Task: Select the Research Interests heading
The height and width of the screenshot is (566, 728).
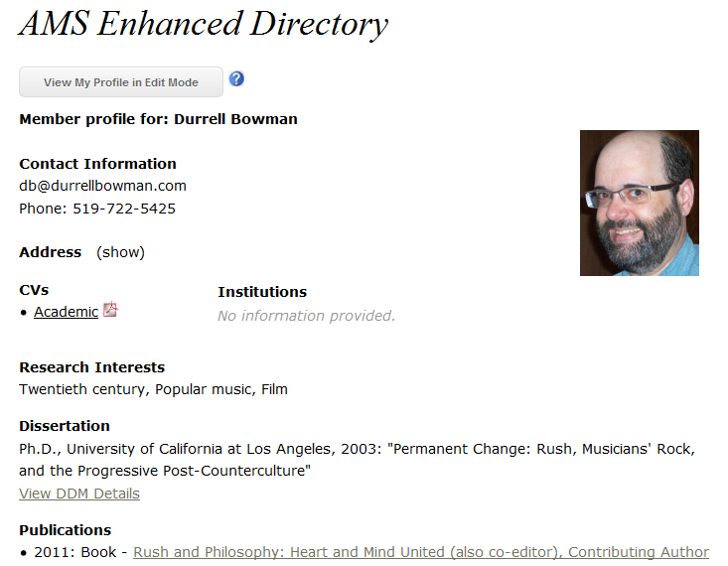Action: (x=91, y=367)
